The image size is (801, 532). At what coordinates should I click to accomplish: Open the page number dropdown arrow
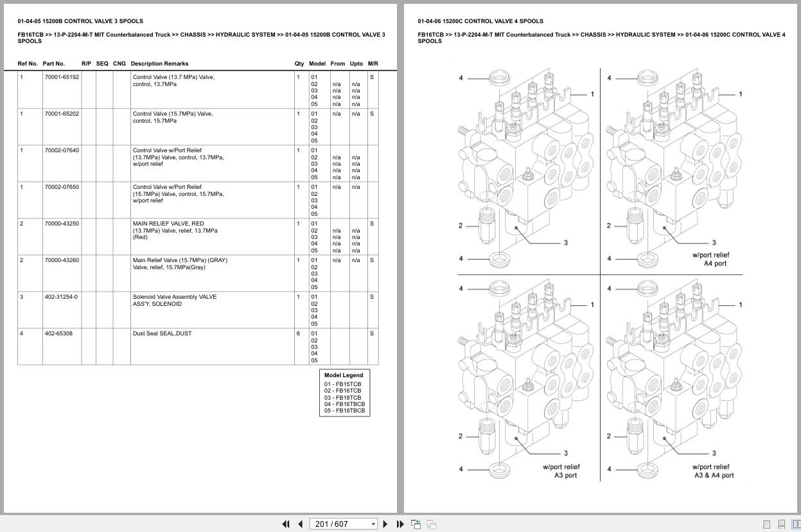373,524
